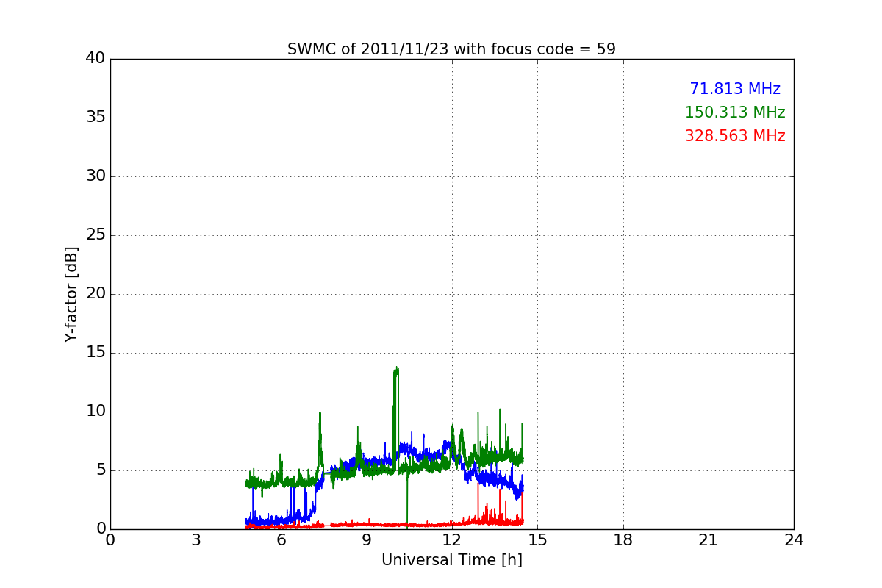Click the y-axis tick label 25
882x588 pixels.
[x=96, y=235]
